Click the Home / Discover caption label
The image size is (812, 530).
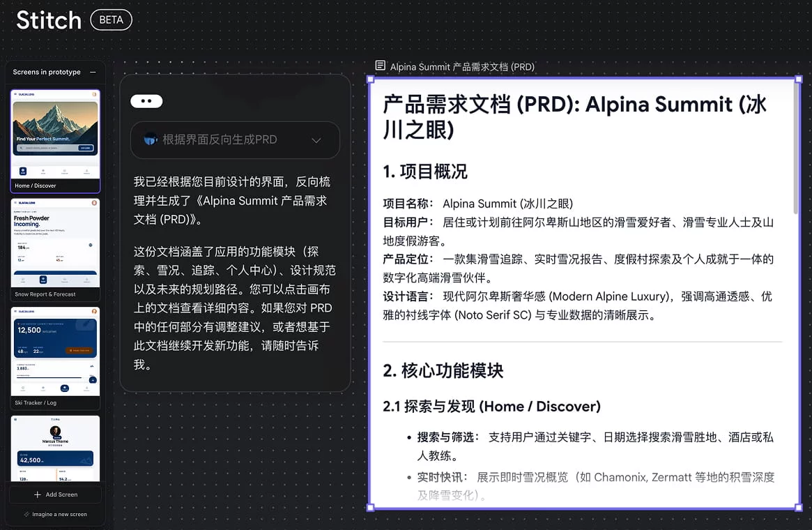(x=36, y=185)
